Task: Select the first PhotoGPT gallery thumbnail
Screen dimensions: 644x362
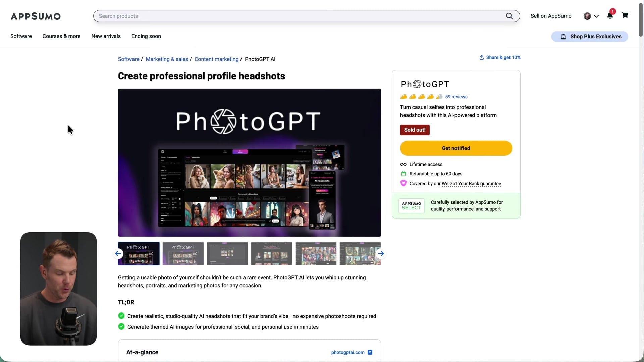Action: pyautogui.click(x=139, y=254)
